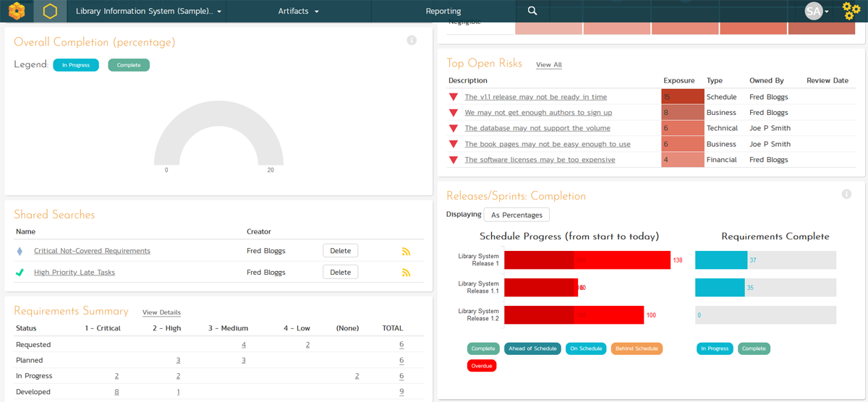Screen dimensions: 868x402
Task: Delete the High Priority Late Tasks search
Action: click(x=340, y=273)
